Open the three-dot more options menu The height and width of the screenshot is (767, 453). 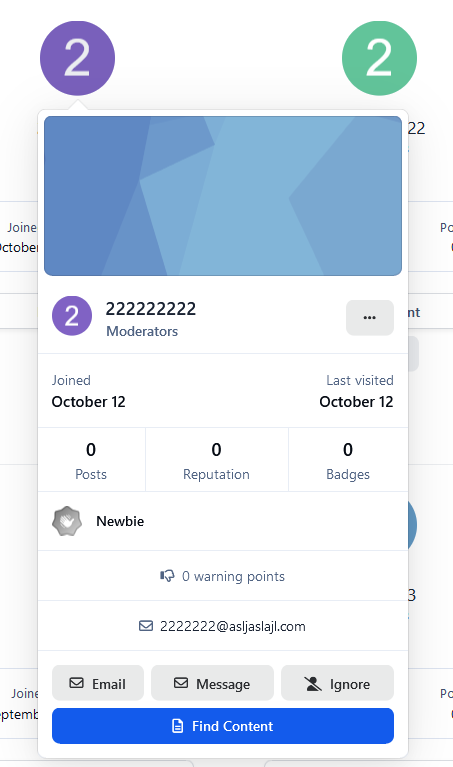coord(370,317)
